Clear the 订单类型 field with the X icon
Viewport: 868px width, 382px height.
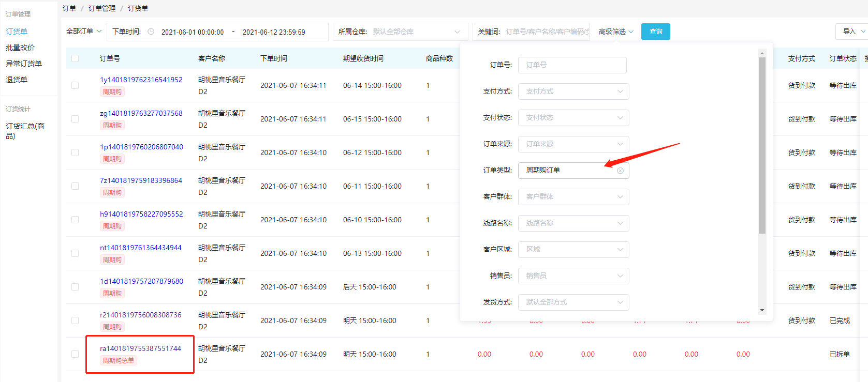coord(620,171)
